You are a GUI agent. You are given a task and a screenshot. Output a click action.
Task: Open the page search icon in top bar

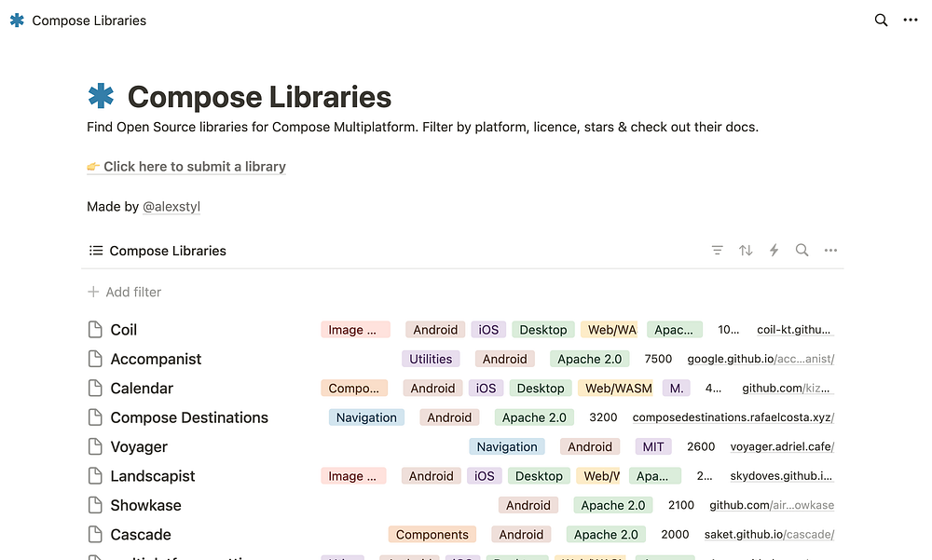881,20
